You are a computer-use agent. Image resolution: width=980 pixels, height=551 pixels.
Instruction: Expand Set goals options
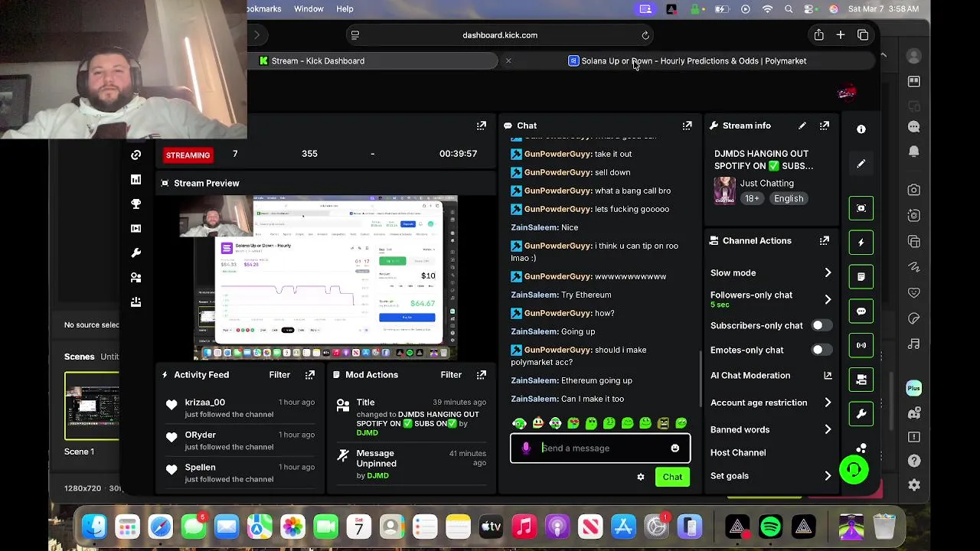828,476
